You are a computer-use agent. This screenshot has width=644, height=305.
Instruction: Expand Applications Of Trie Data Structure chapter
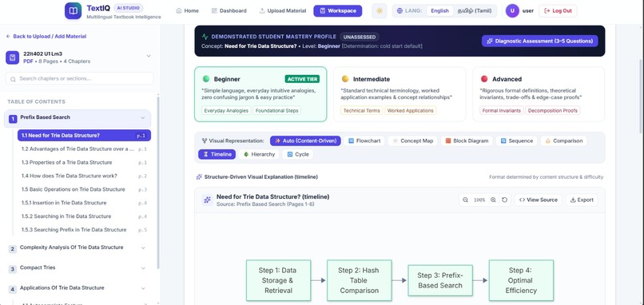143,288
